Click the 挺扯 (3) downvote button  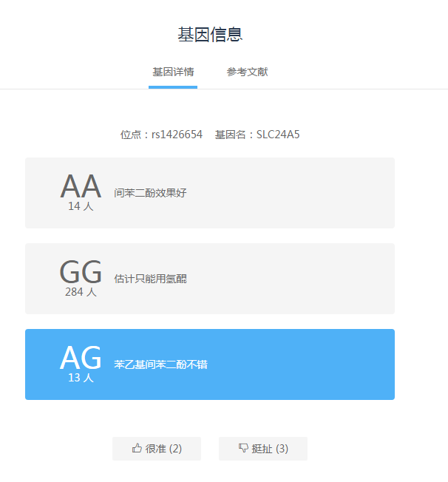point(263,449)
